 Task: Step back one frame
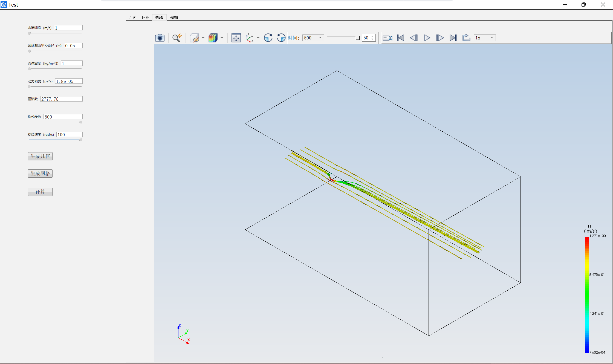pos(414,38)
